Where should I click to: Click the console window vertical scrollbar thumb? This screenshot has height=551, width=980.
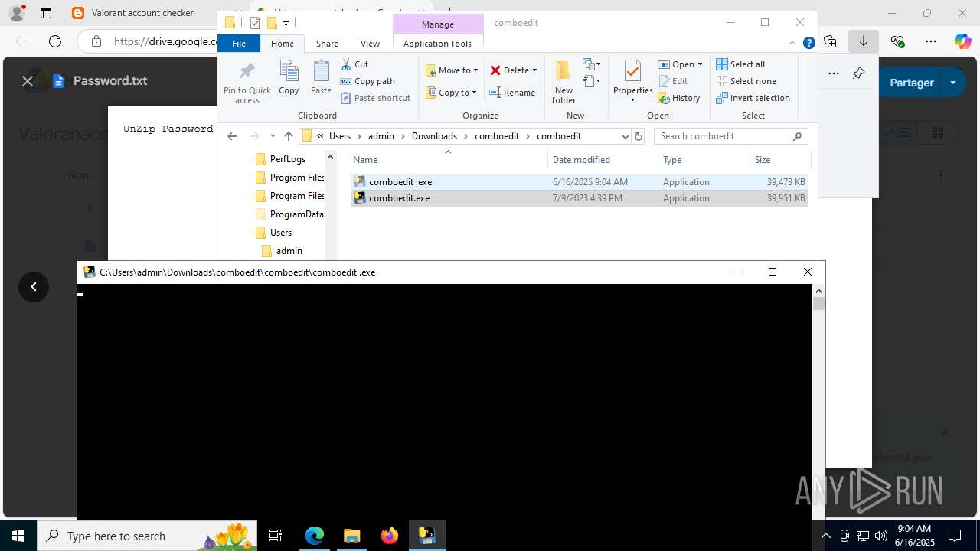coord(818,303)
